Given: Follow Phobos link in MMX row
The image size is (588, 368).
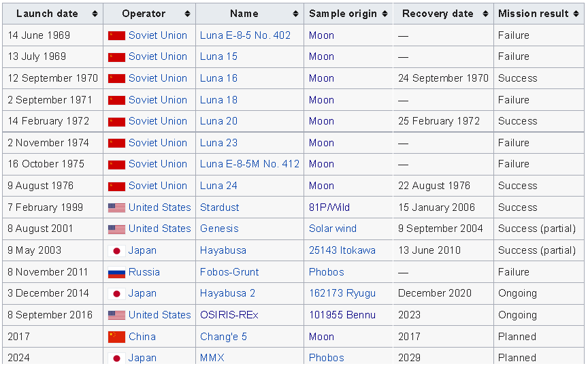Looking at the screenshot, I should click(327, 358).
